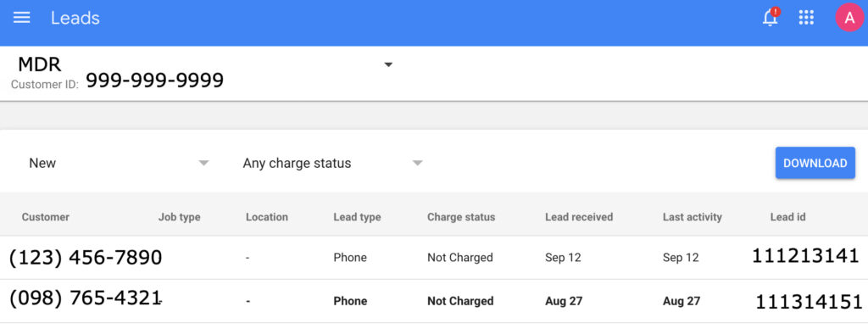Click the Lead id column header
The width and height of the screenshot is (868, 329).
787,217
